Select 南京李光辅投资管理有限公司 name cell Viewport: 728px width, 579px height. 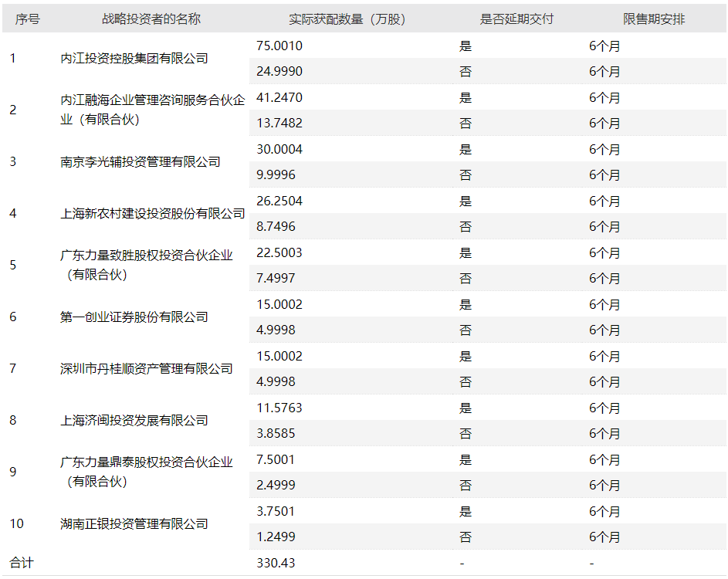(x=141, y=161)
